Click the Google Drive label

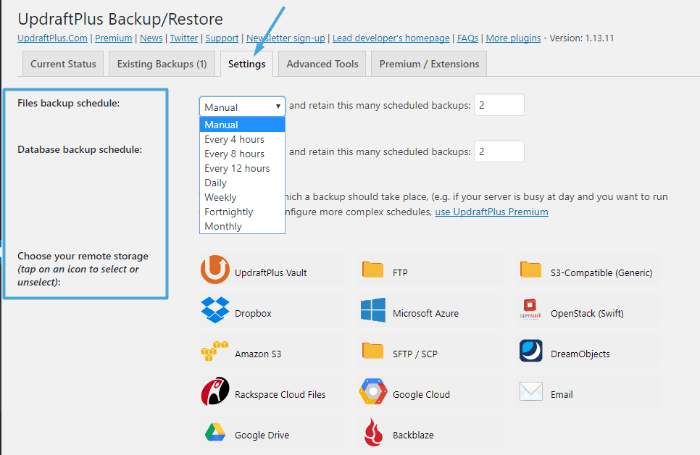coord(262,435)
